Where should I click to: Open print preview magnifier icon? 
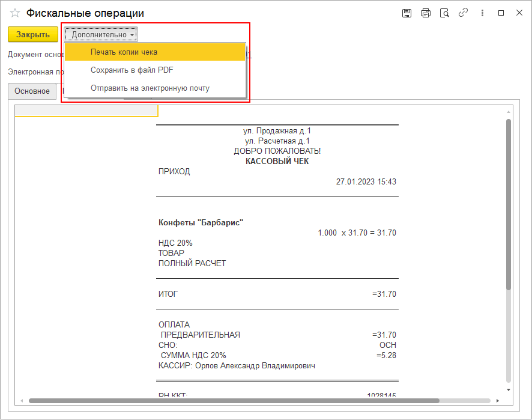coord(444,13)
